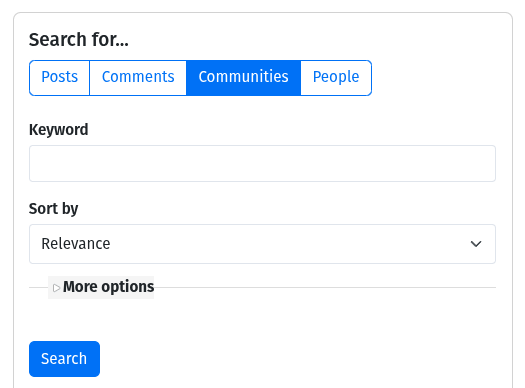The height and width of the screenshot is (388, 525).
Task: Click the blue Search button
Action: coord(64,359)
